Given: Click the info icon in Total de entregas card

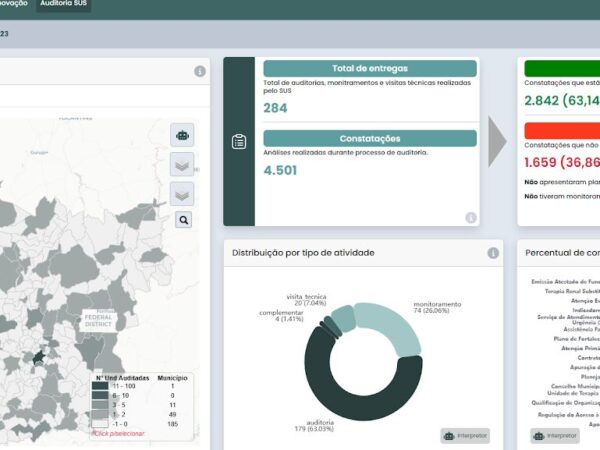Looking at the screenshot, I should 470,218.
